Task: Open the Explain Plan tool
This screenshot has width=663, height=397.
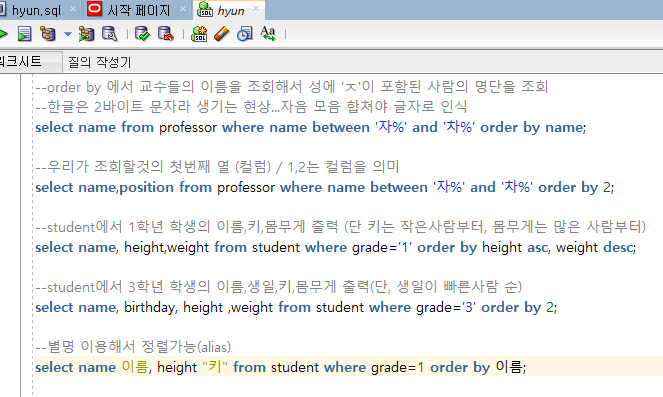Action: click(x=48, y=34)
